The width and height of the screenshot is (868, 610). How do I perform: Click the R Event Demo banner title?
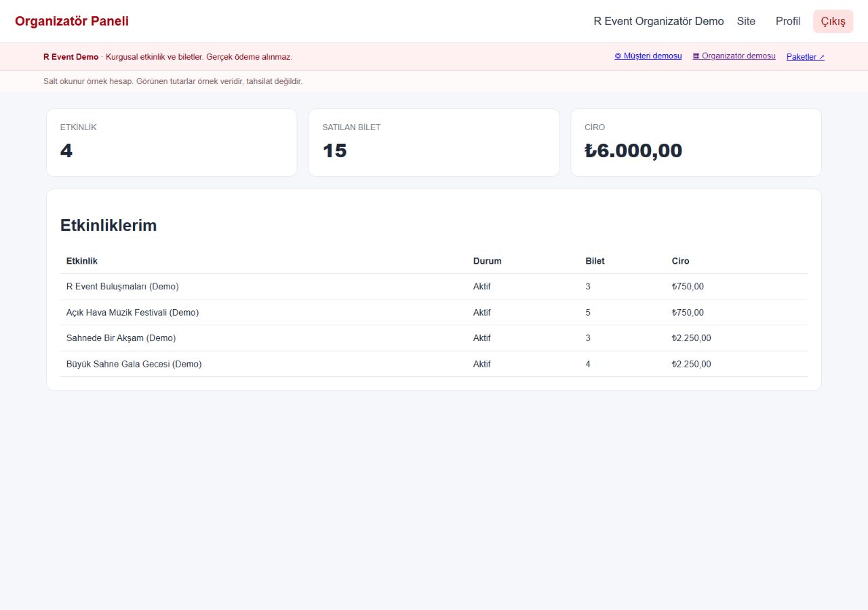click(x=71, y=57)
